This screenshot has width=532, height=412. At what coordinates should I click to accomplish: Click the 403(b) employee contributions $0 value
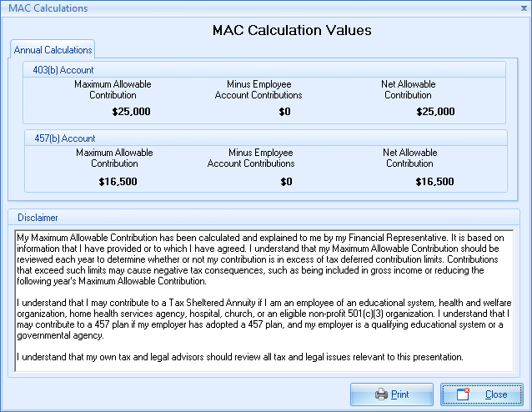click(x=285, y=112)
